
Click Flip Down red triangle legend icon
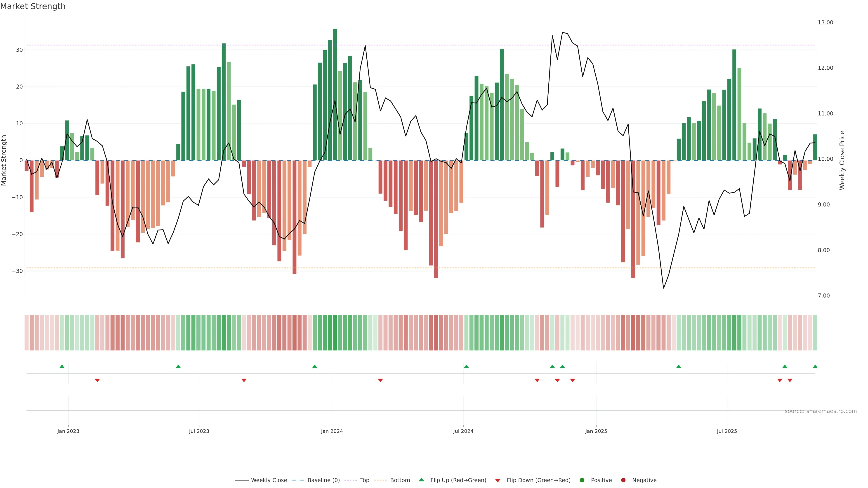(498, 481)
